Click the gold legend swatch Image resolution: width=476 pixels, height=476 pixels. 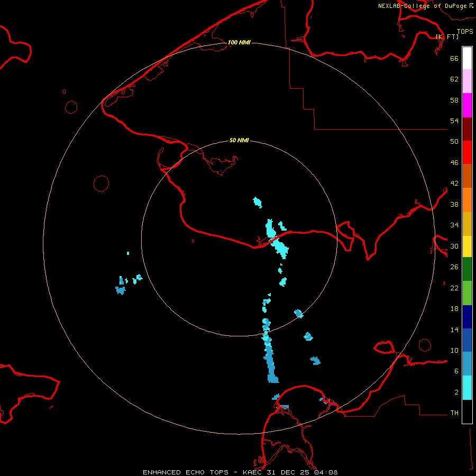pos(467,224)
